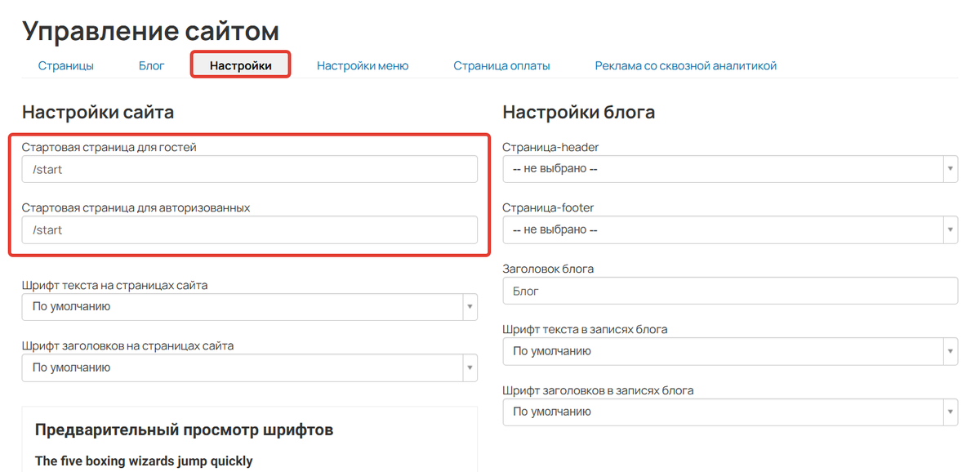This screenshot has height=472, width=980.
Task: Click the guest start page input field
Action: tap(250, 170)
